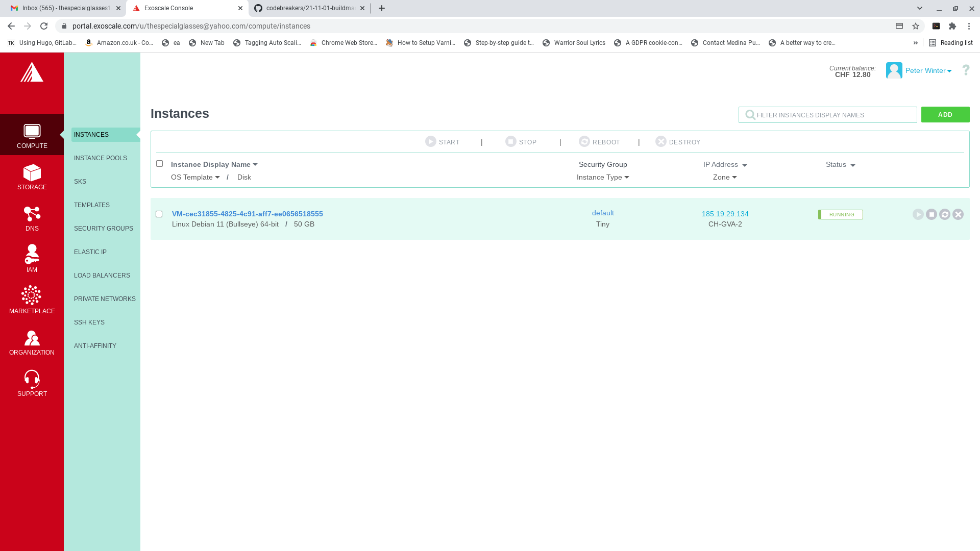
Task: Go to Security Groups menu item
Action: click(x=104, y=229)
